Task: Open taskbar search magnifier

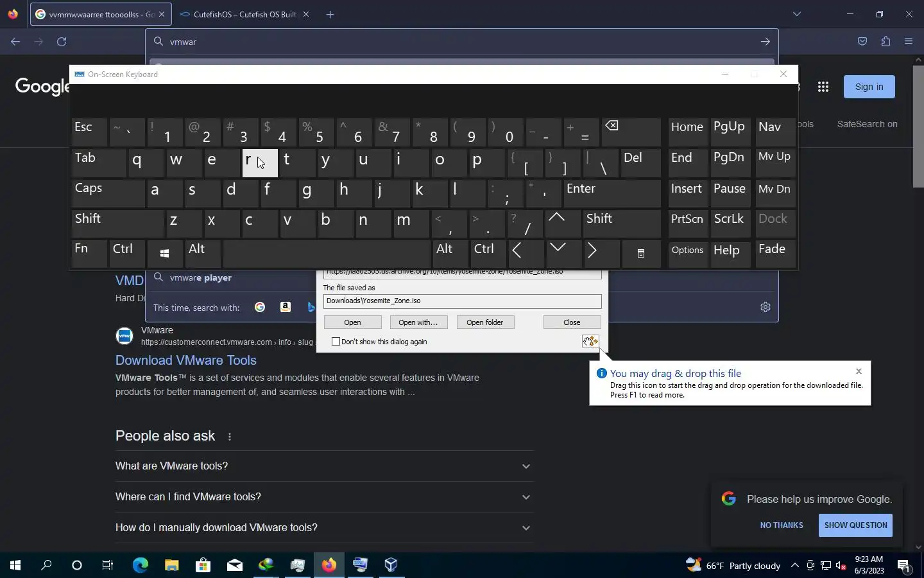Action: tap(46, 565)
